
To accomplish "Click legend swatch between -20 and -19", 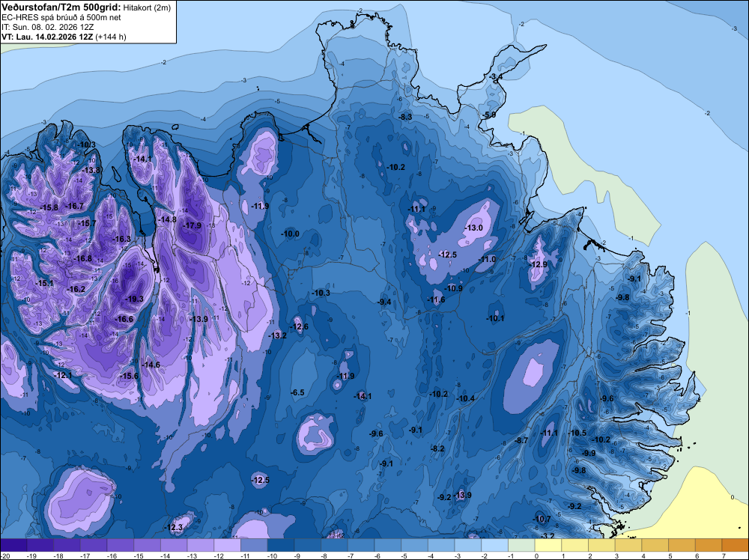I will (13, 545).
